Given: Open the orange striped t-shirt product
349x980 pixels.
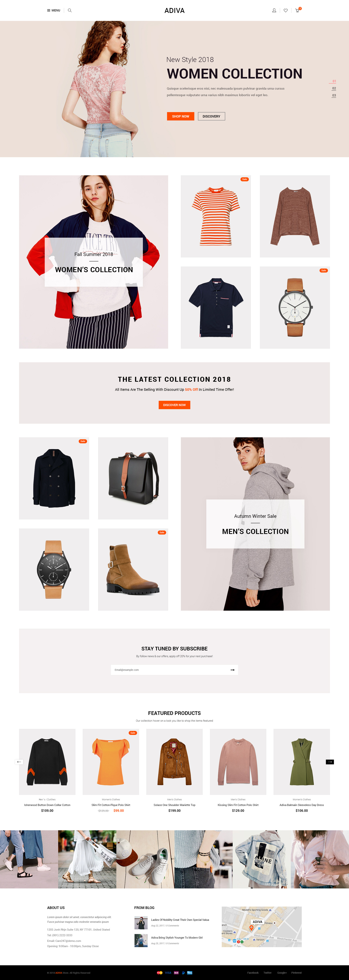Looking at the screenshot, I should pyautogui.click(x=216, y=216).
